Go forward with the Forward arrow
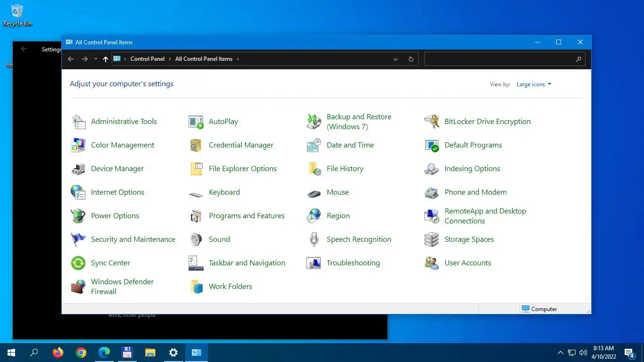This screenshot has width=644, height=362. pos(85,59)
